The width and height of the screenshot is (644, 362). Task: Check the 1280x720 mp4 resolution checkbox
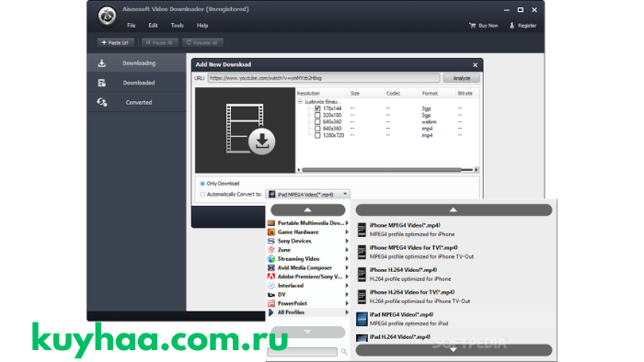(317, 135)
